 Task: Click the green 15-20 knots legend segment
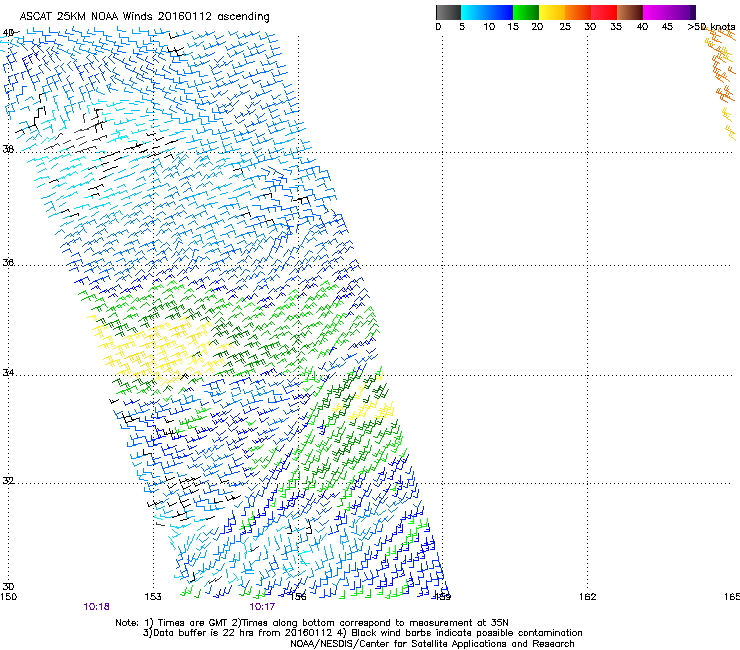(526, 12)
